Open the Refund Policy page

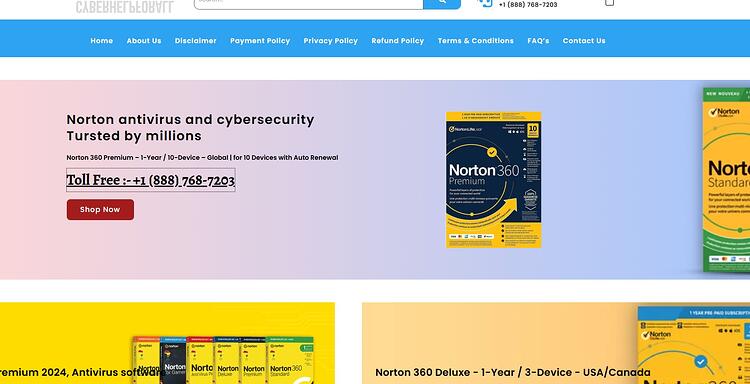pos(398,41)
